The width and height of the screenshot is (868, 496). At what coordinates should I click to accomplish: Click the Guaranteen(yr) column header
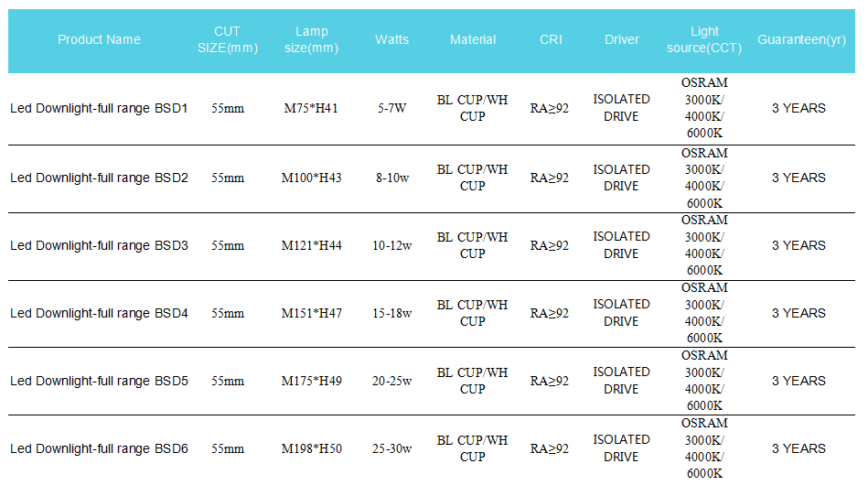[801, 40]
